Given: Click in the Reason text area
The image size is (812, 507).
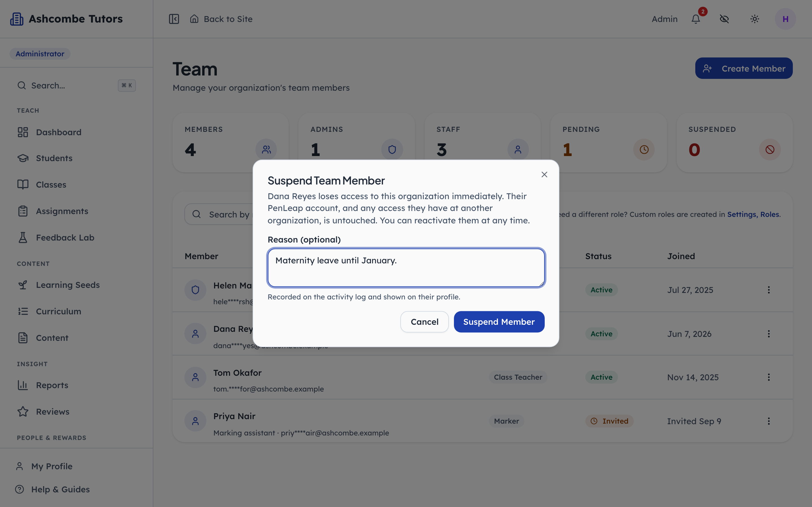Looking at the screenshot, I should (406, 268).
